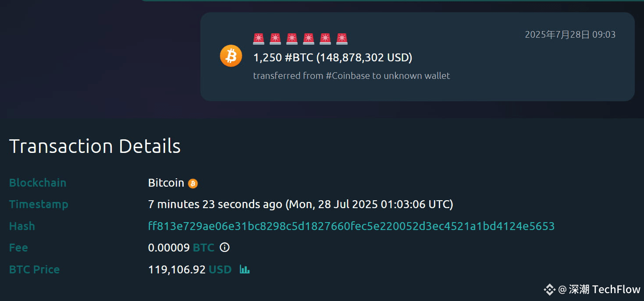Viewport: 644px width, 301px height.
Task: Click the small Bitcoin icon beside Blockchain value
Action: coord(193,184)
